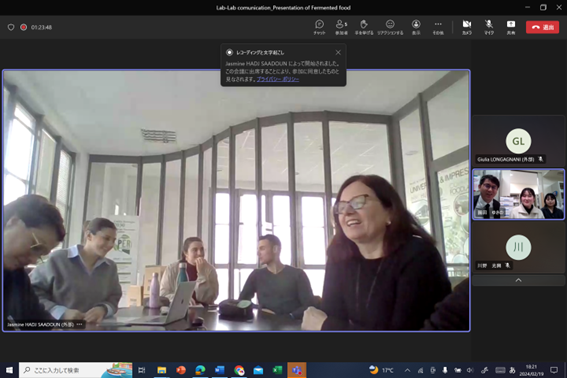The width and height of the screenshot is (567, 378).
Task: Open the view layout options icon
Action: (x=416, y=27)
